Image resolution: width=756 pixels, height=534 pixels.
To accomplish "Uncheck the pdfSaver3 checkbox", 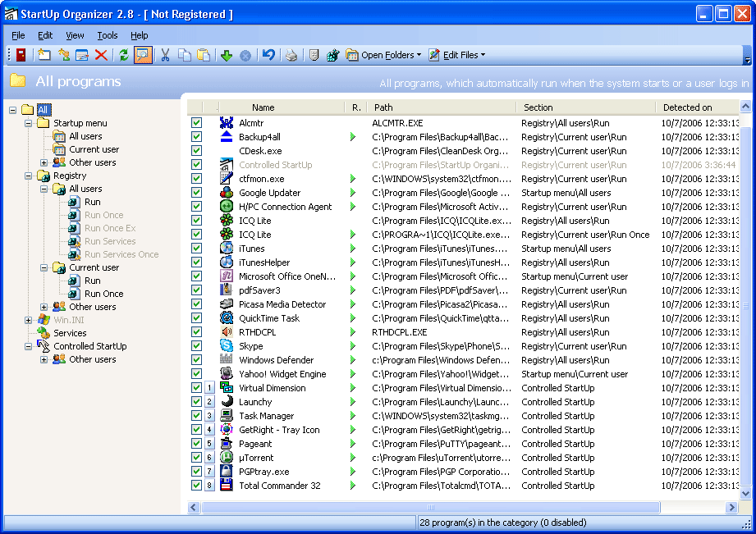I will click(196, 290).
